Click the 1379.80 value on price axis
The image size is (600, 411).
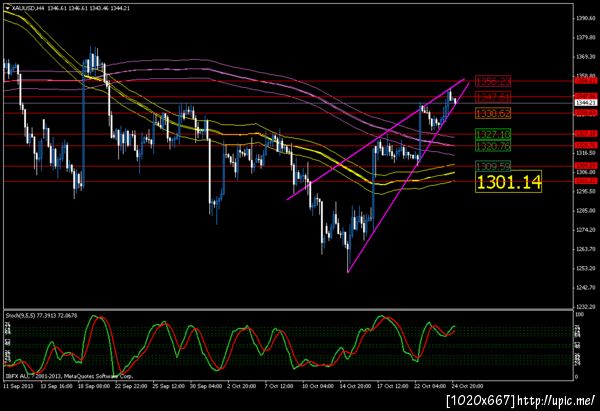click(x=586, y=38)
